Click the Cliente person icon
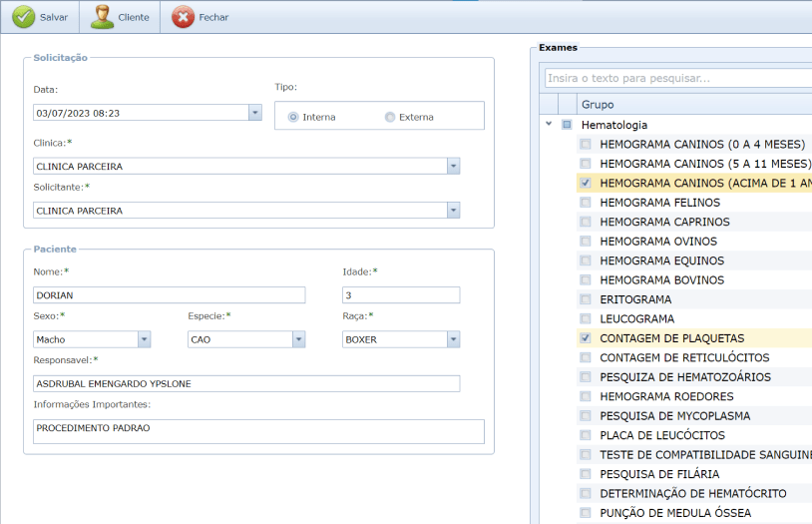The image size is (812, 524). pyautogui.click(x=103, y=17)
